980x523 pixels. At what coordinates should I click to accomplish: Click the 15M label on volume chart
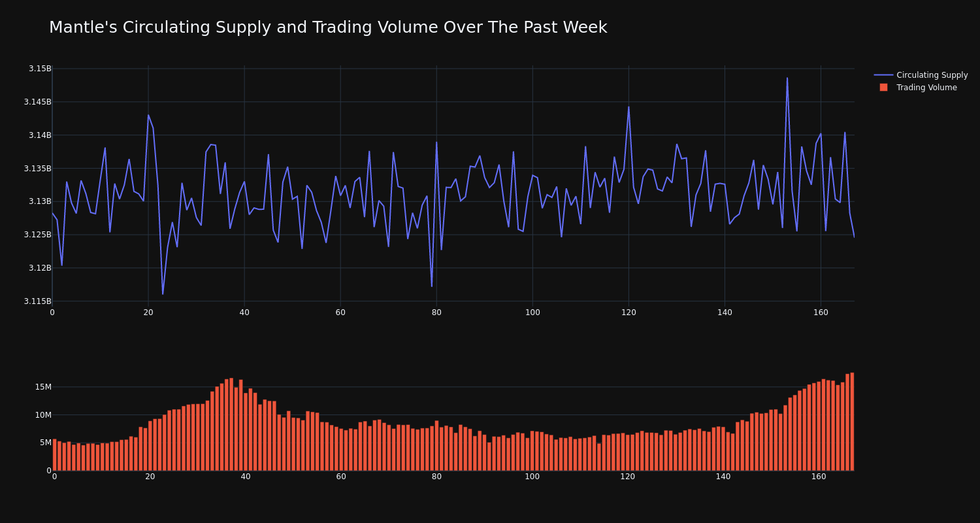tap(43, 387)
